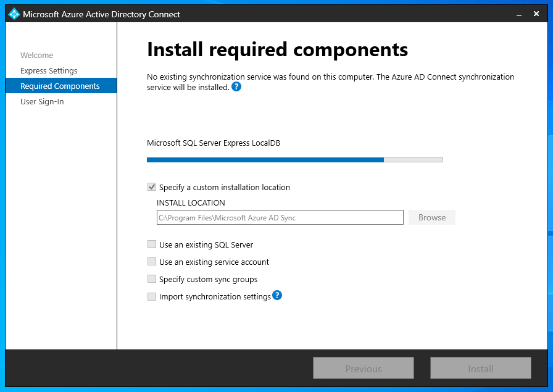Minimize the Azure AD Connect window
Screen dimensions: 553x392
(x=519, y=14)
